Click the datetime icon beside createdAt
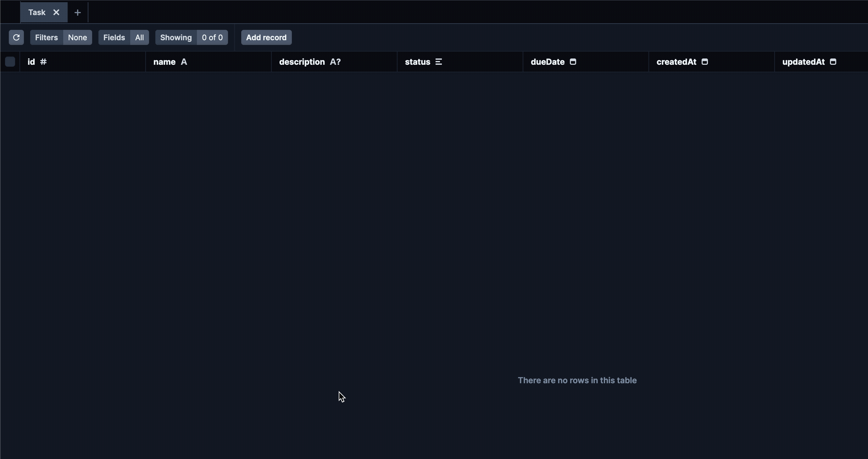The height and width of the screenshot is (459, 868). coord(704,62)
